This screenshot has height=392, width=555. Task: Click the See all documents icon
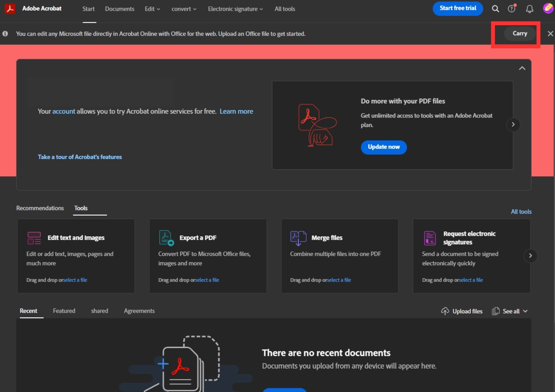[496, 311]
